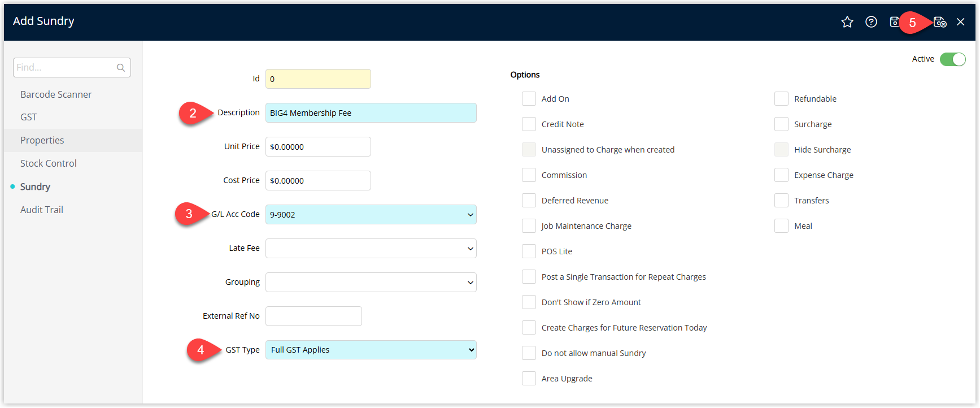Image resolution: width=980 pixels, height=408 pixels.
Task: Open the Stock Control section
Action: click(49, 163)
